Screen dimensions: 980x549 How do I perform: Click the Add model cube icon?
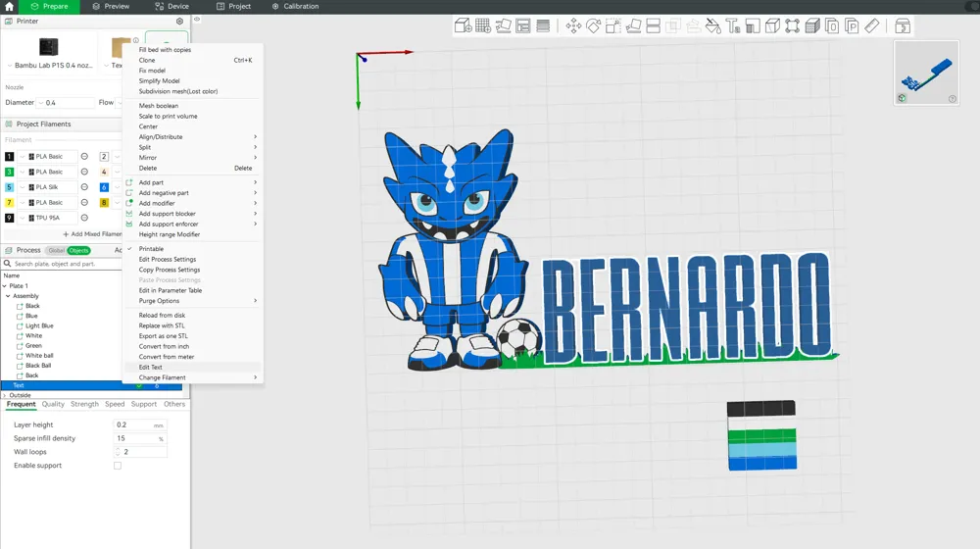464,25
